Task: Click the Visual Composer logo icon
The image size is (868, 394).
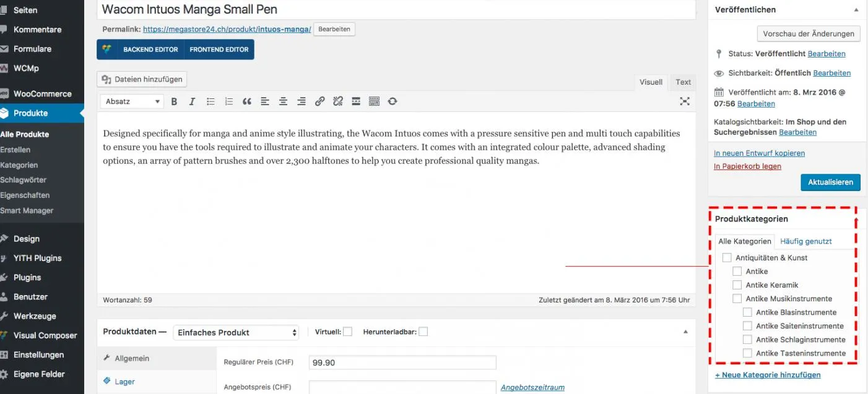Action: pyautogui.click(x=106, y=49)
